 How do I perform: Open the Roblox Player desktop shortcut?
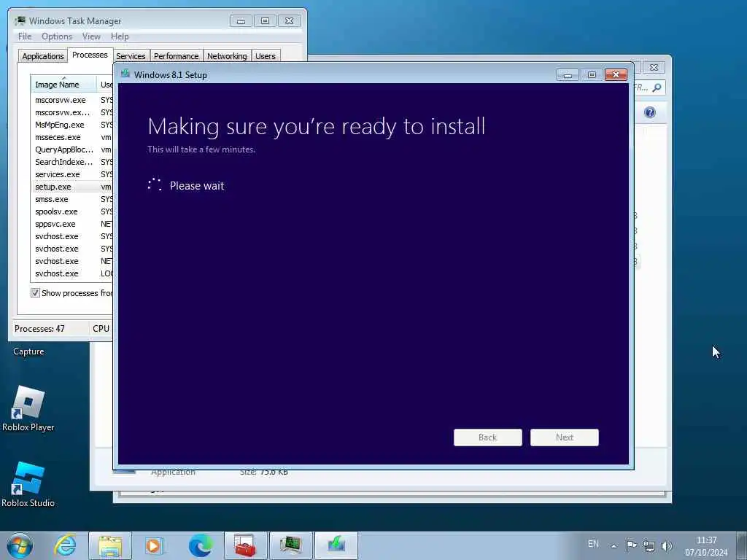tap(28, 409)
